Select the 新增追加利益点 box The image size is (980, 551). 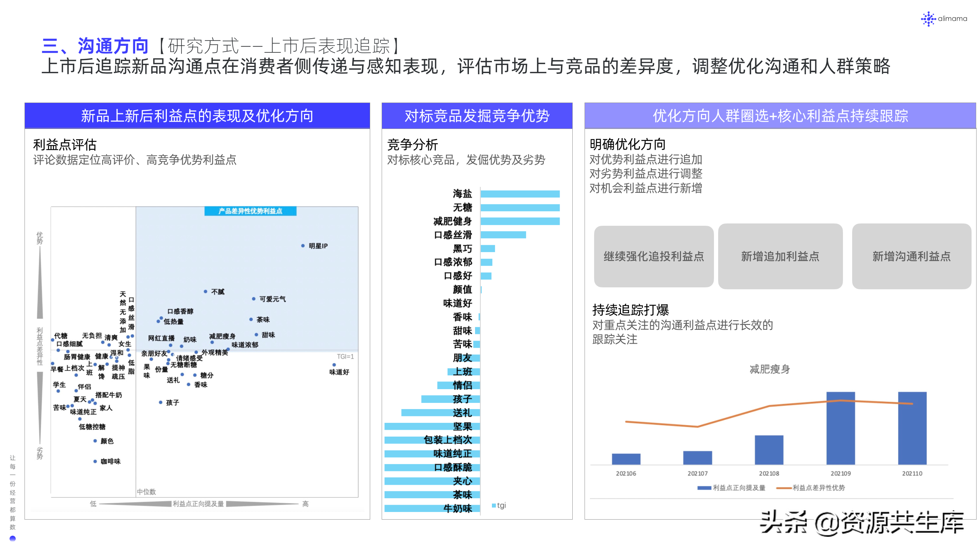point(780,256)
